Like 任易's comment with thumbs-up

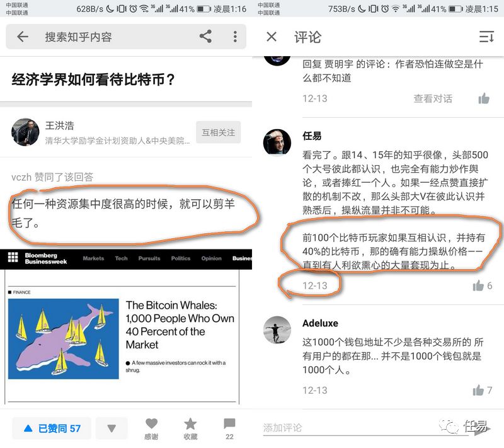[478, 285]
